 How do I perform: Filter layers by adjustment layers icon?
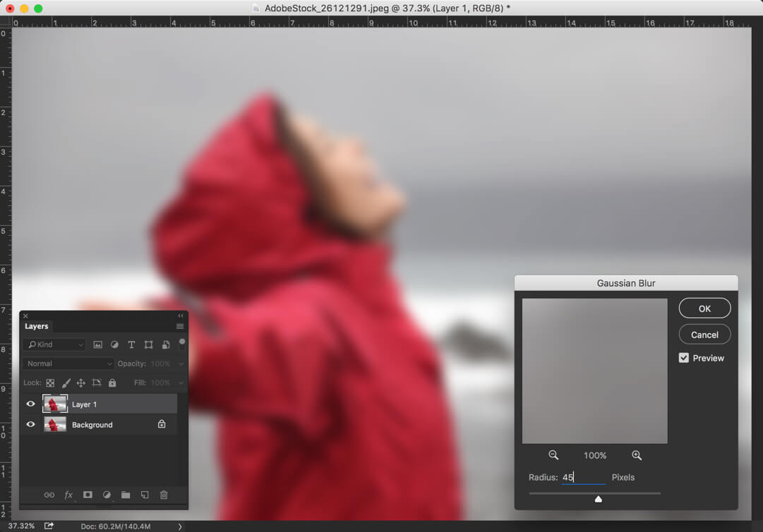coord(114,345)
